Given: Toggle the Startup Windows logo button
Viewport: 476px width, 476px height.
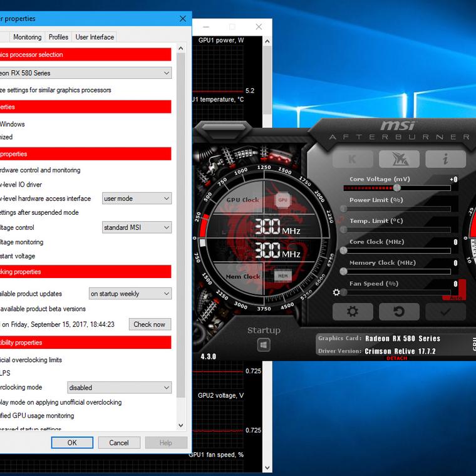Looking at the screenshot, I should click(x=264, y=345).
